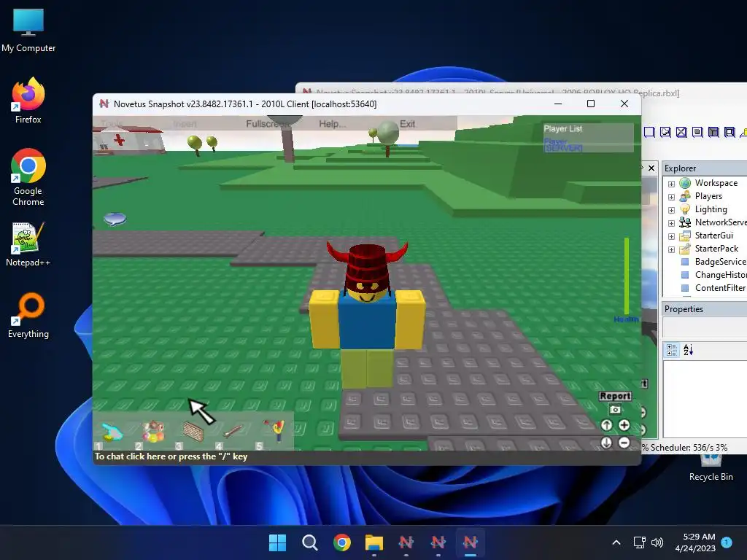Viewport: 747px width, 560px height.
Task: Open Notepad++ desktop shortcut
Action: tap(28, 244)
